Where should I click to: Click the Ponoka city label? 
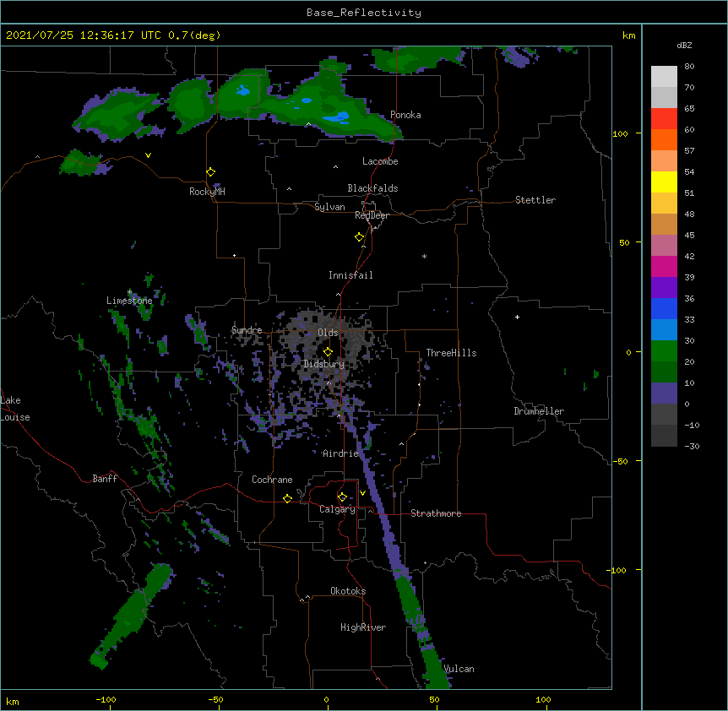pos(405,115)
